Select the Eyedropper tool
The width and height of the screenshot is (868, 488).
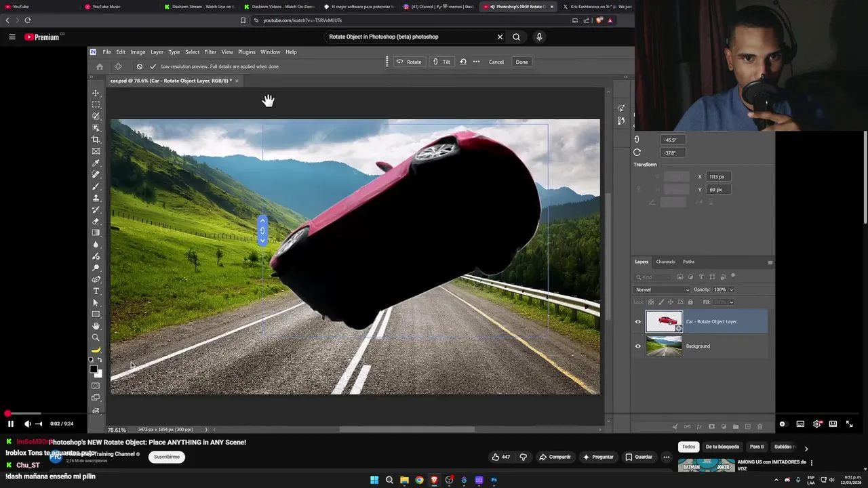tap(96, 163)
